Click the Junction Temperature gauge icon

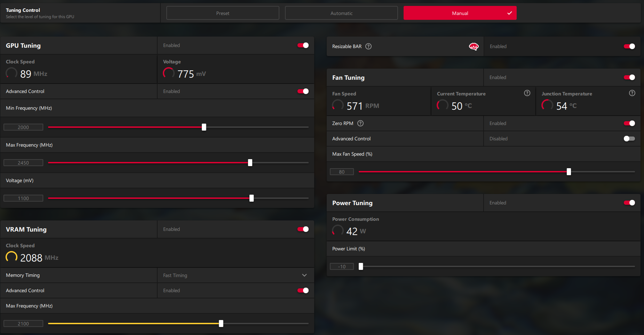[547, 105]
